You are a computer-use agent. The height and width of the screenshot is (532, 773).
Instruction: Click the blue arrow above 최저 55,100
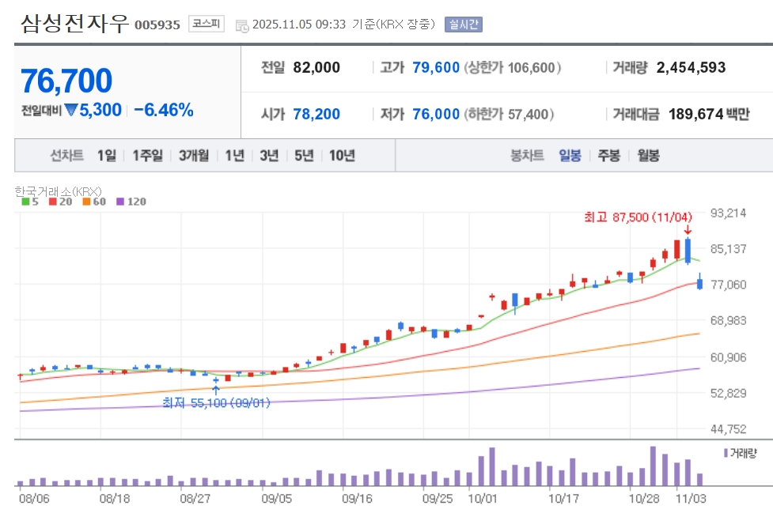tap(215, 390)
